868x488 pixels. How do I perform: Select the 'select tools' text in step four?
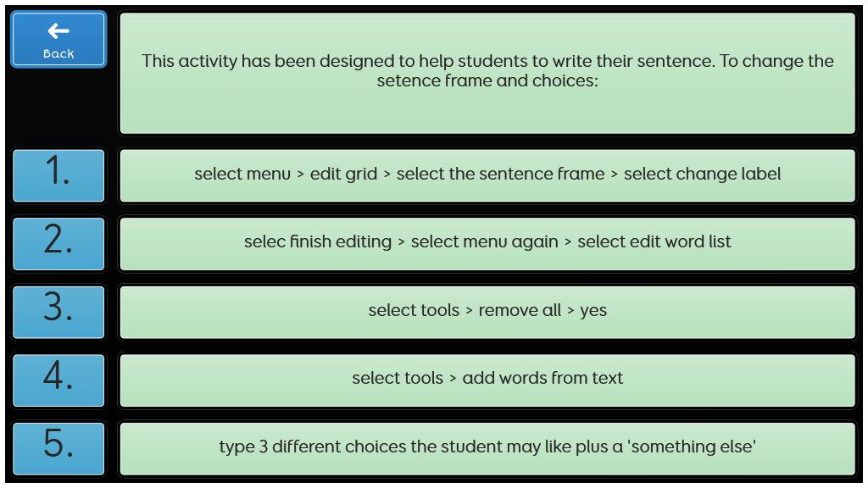pos(398,379)
